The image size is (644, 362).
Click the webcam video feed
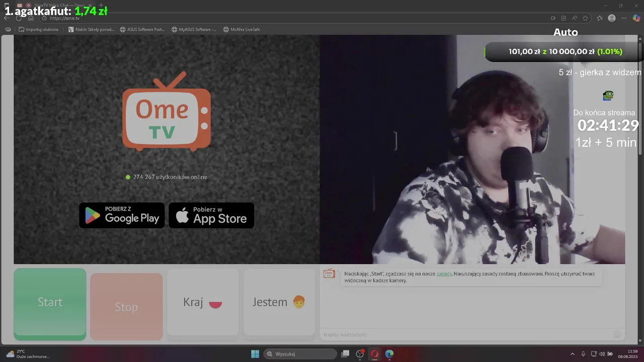[x=472, y=149]
